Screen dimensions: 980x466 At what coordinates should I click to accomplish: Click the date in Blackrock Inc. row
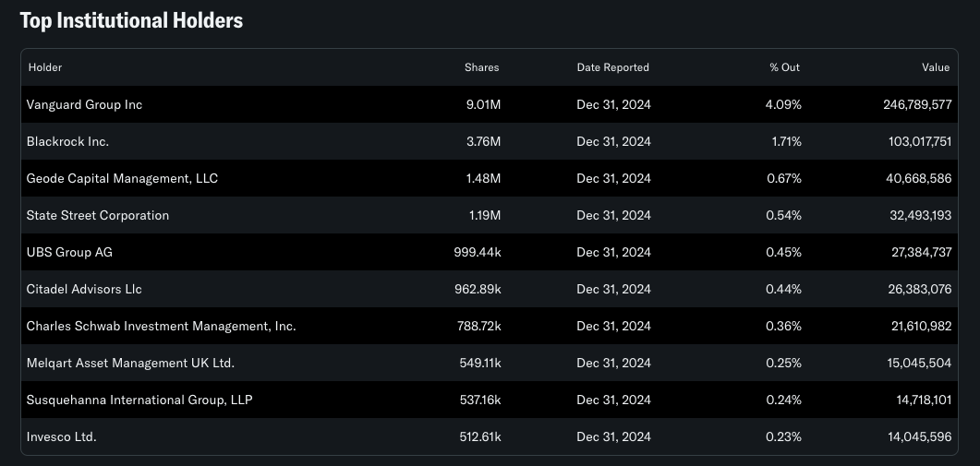613,142
